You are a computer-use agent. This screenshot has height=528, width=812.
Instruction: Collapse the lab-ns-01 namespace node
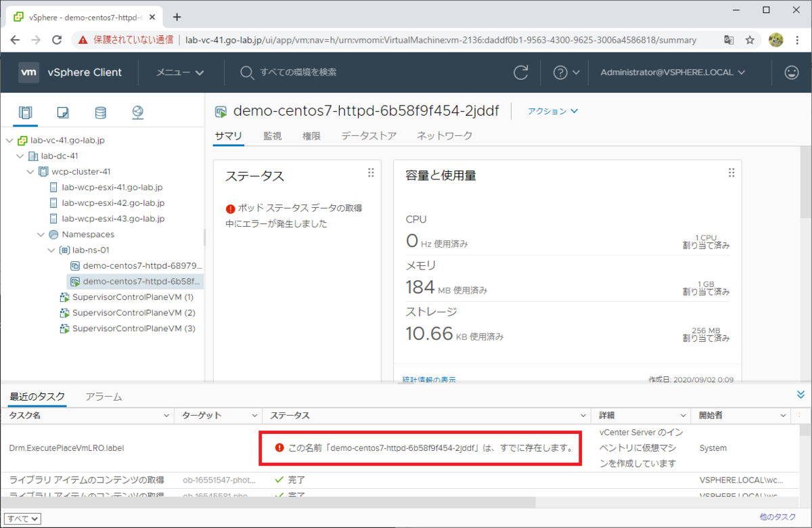click(x=51, y=250)
